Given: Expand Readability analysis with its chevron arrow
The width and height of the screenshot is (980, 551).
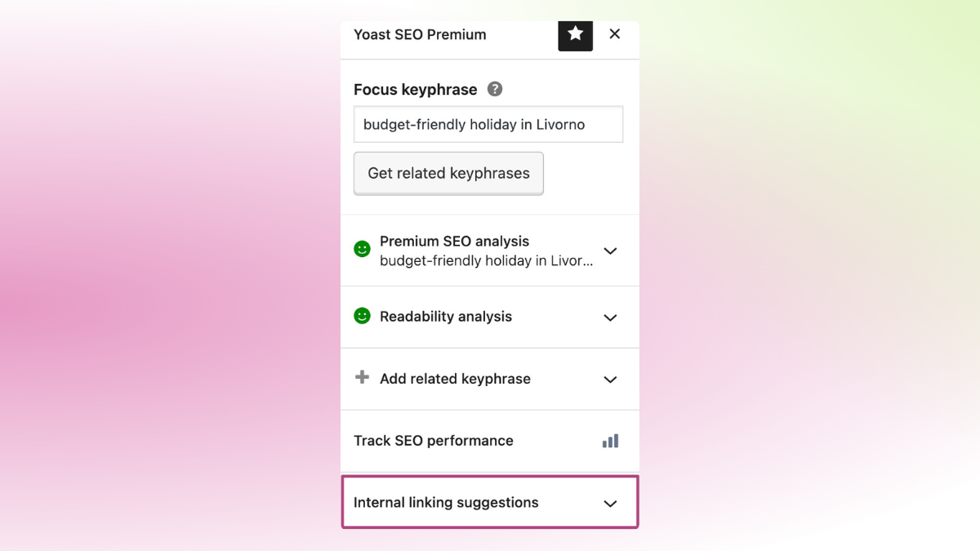Looking at the screenshot, I should (610, 318).
